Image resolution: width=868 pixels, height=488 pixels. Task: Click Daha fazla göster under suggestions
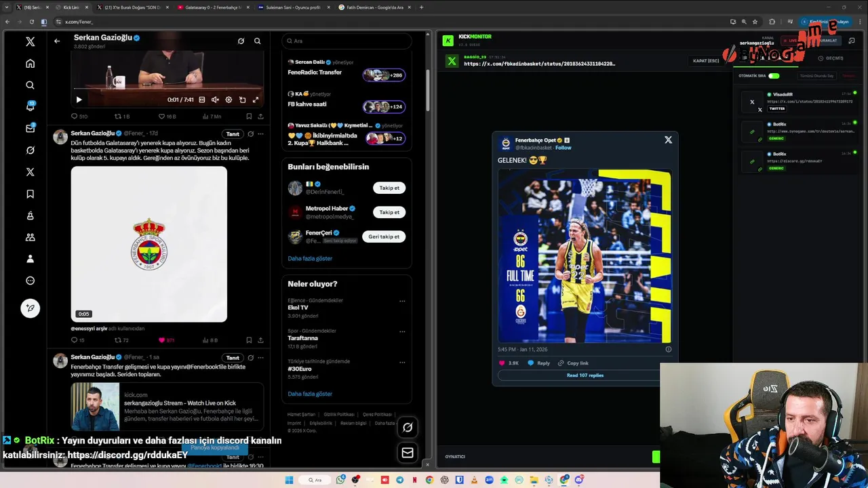[310, 258]
